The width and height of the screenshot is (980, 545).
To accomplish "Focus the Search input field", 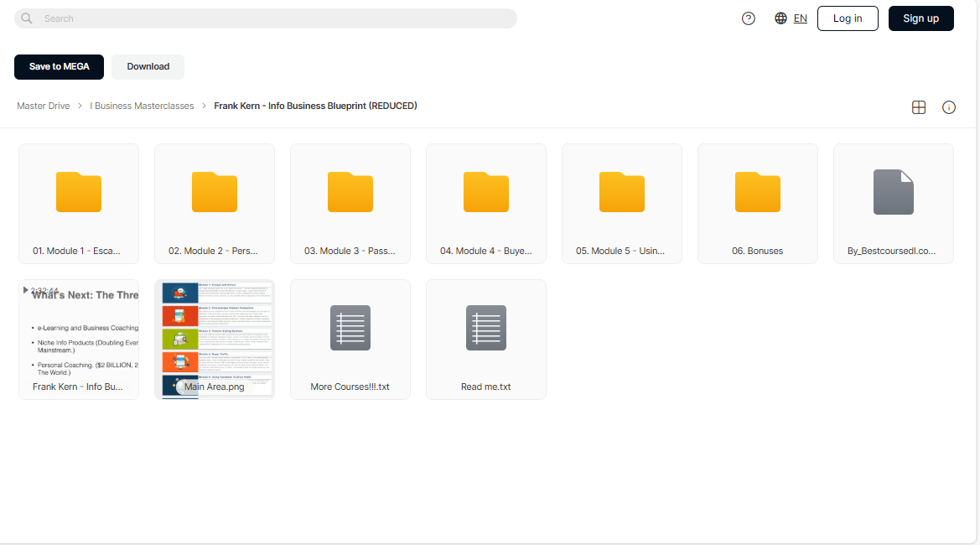I will point(266,18).
